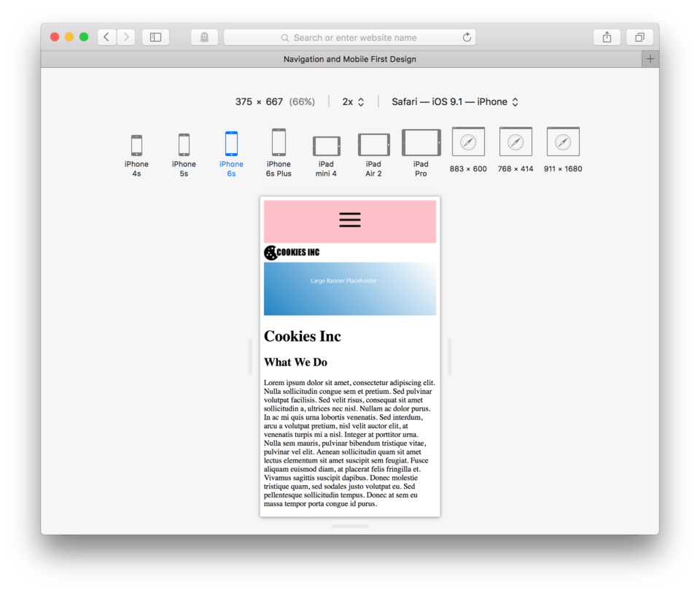
Task: Show all tabs overview icon
Action: pos(639,37)
